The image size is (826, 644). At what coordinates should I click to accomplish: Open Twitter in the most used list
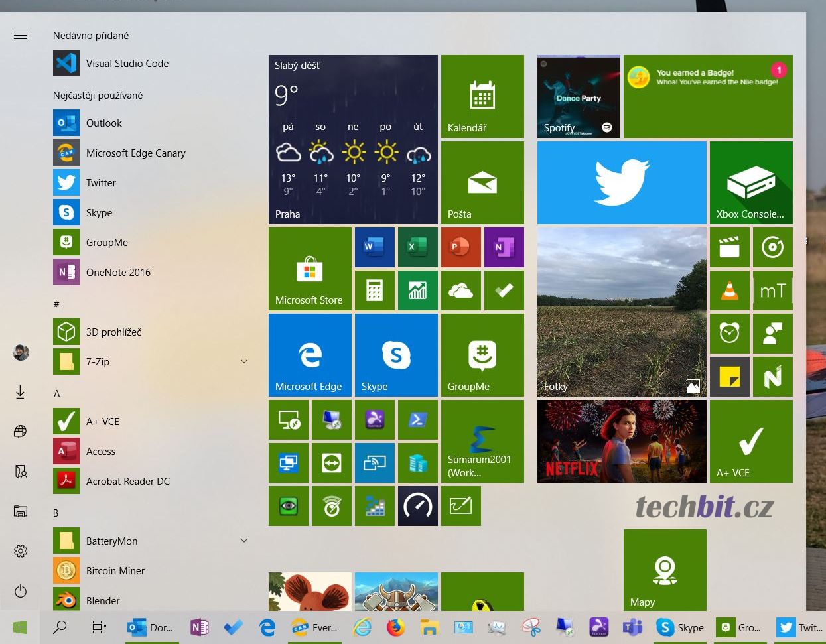coord(151,183)
